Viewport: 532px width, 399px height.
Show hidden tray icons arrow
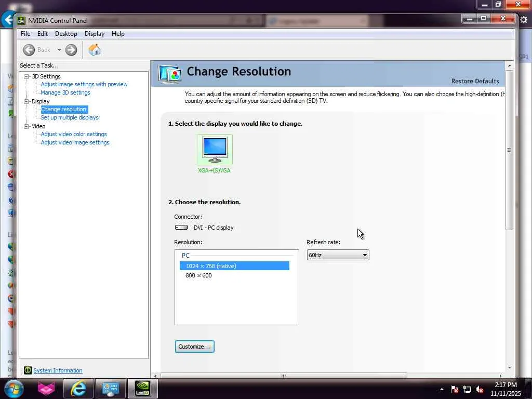442,389
